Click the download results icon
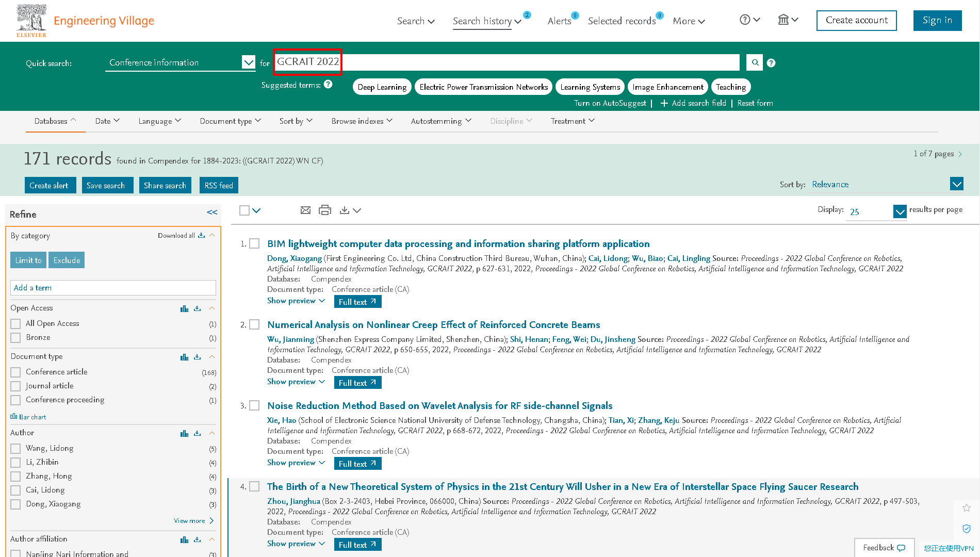Image resolution: width=980 pixels, height=557 pixels. (x=345, y=210)
